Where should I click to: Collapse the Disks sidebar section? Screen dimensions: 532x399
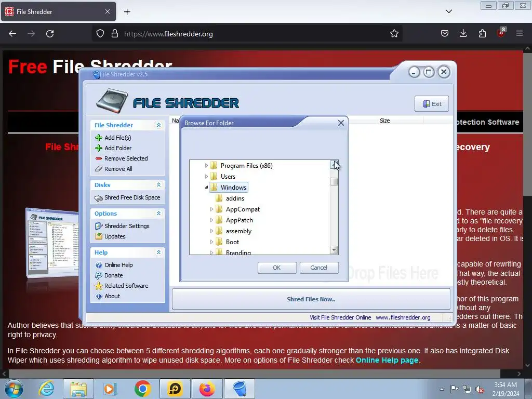158,185
